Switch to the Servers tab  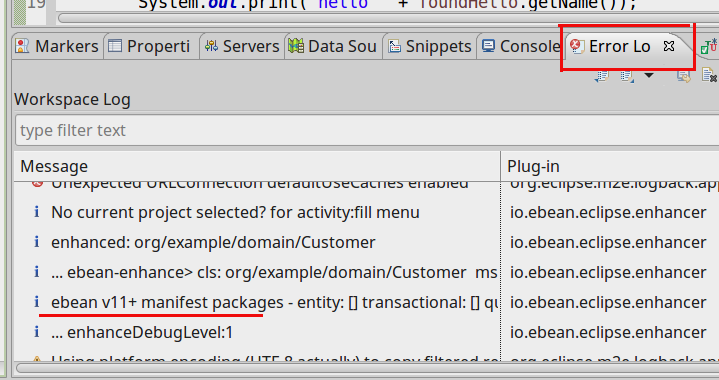242,46
